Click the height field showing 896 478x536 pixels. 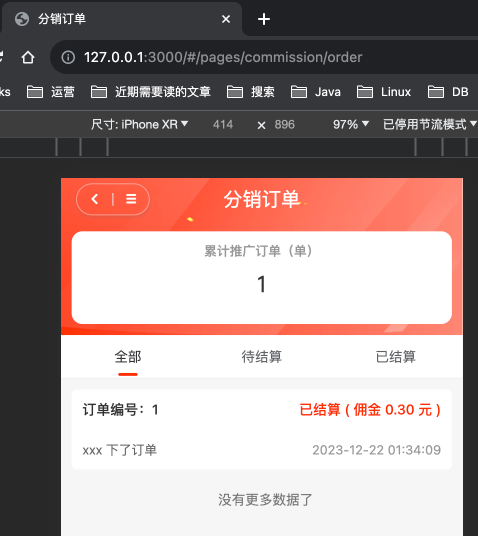click(284, 124)
